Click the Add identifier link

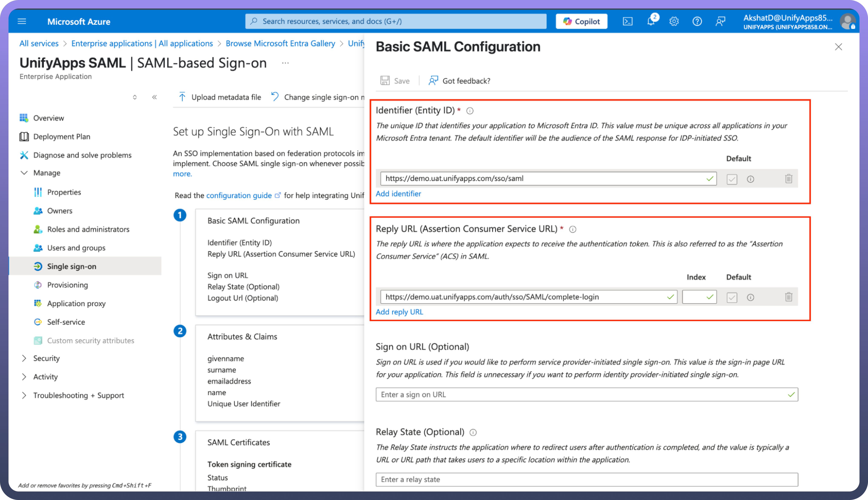pos(398,194)
